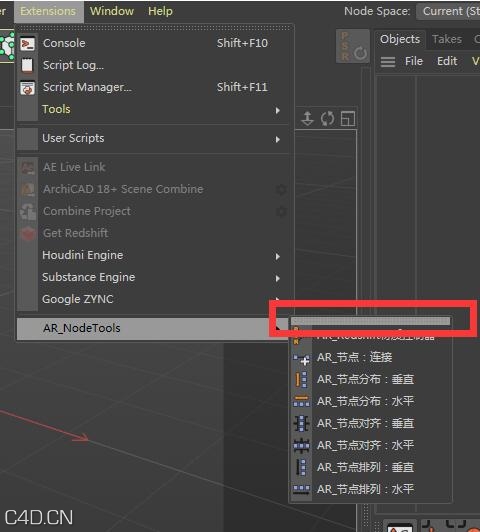Open Object Manager hamburger menu icon
The image size is (480, 532).
point(388,62)
